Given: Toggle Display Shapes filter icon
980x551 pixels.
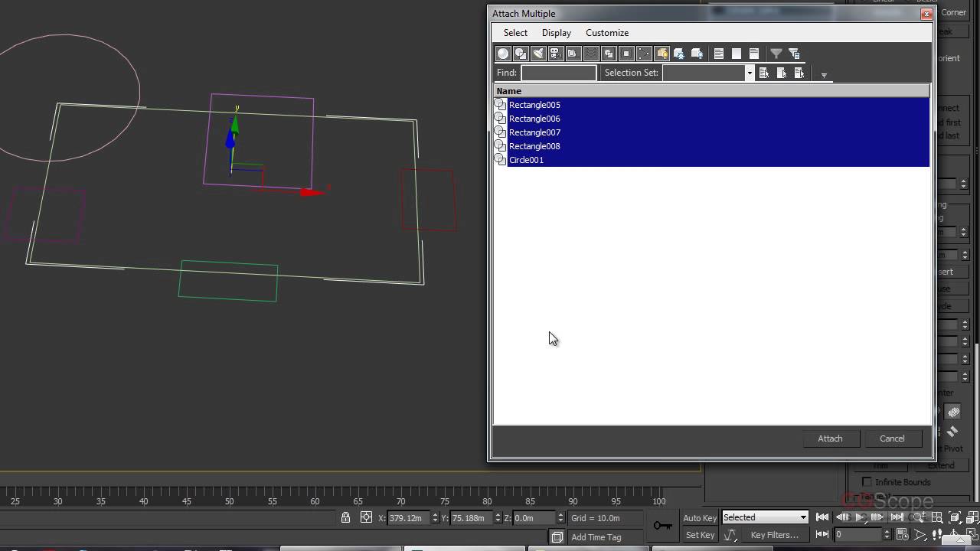Looking at the screenshot, I should pos(521,54).
